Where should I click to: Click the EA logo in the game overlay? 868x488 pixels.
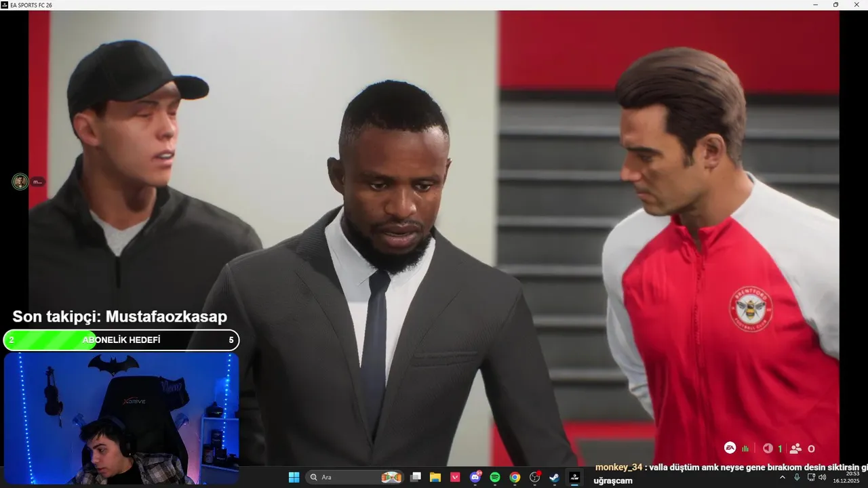pos(730,448)
